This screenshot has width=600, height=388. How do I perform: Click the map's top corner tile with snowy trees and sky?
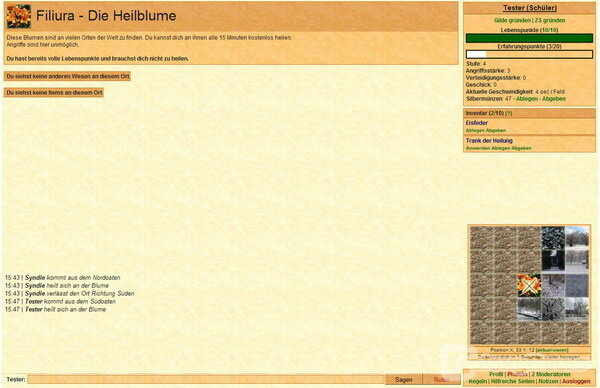coord(577,238)
